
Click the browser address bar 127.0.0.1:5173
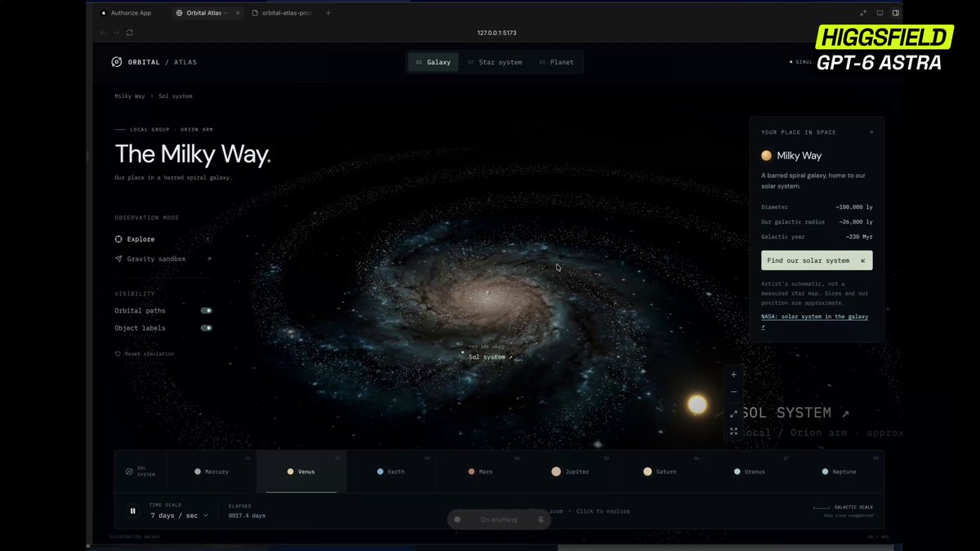point(497,33)
